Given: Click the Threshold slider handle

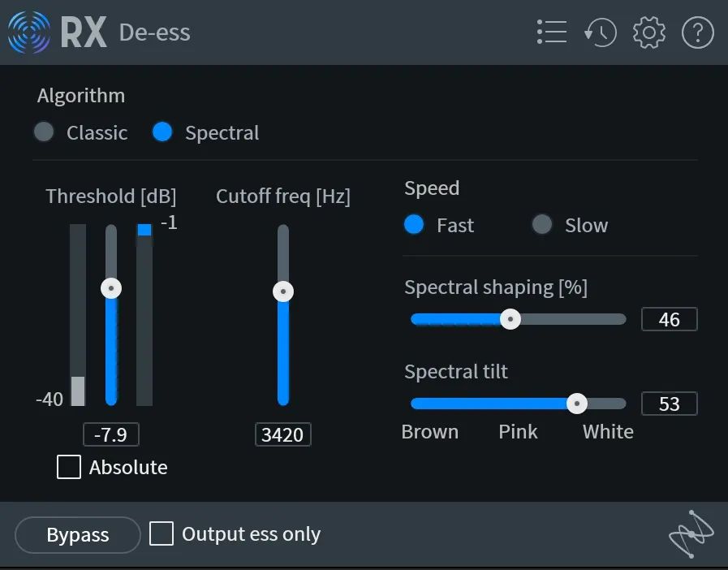Looking at the screenshot, I should pyautogui.click(x=111, y=288).
